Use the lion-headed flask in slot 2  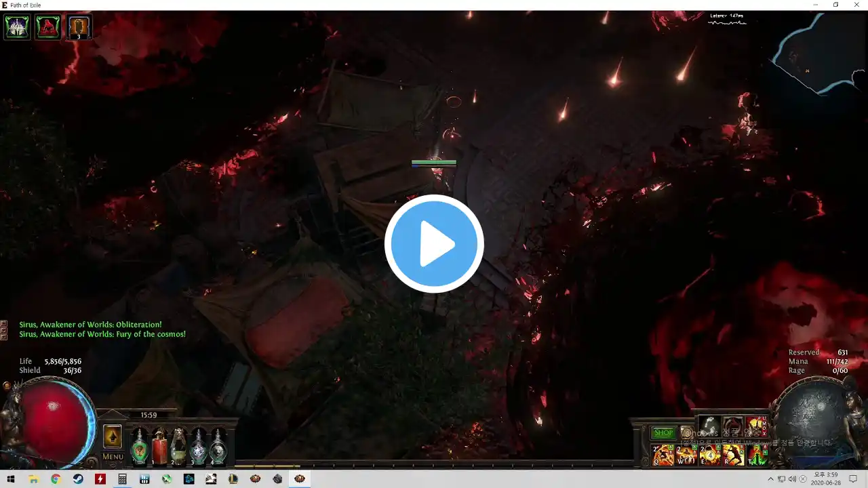pos(179,447)
